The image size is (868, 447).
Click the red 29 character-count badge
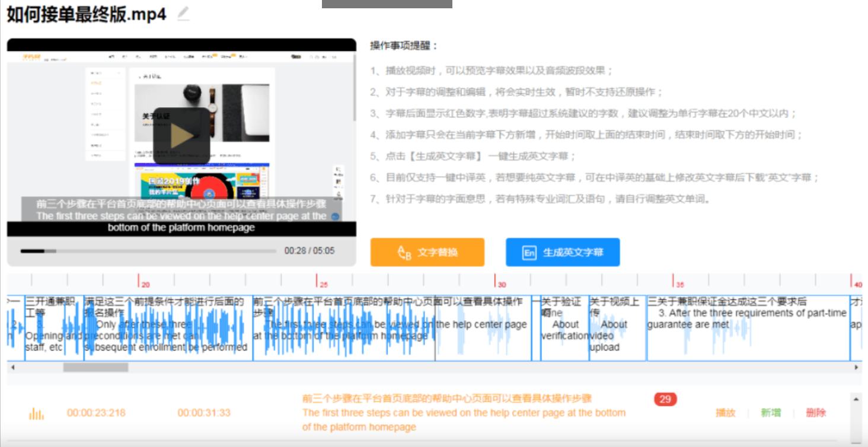tap(665, 399)
